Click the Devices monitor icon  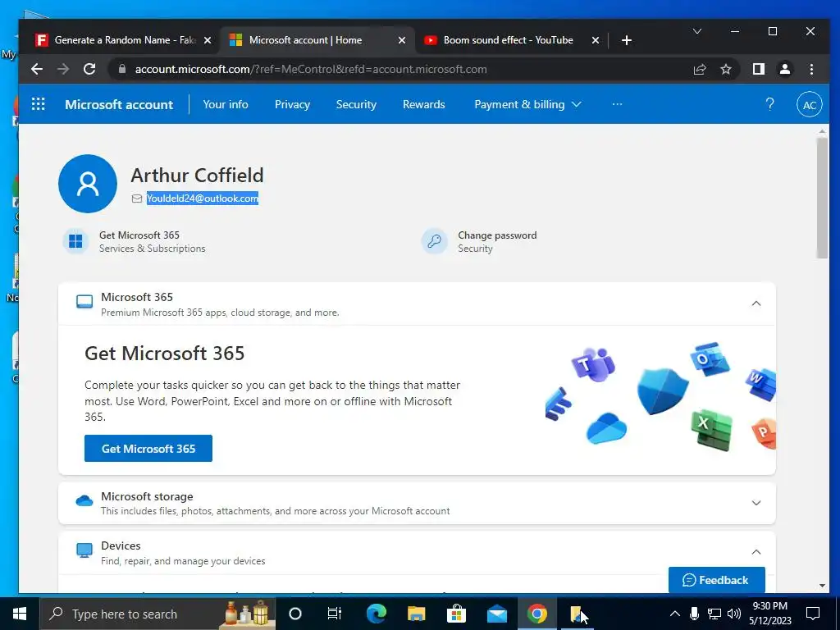[84, 550]
